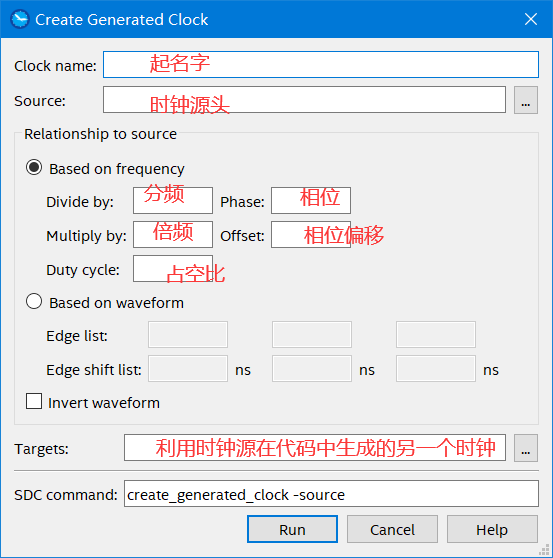The image size is (553, 558).
Task: Click the Run button
Action: pyautogui.click(x=293, y=529)
